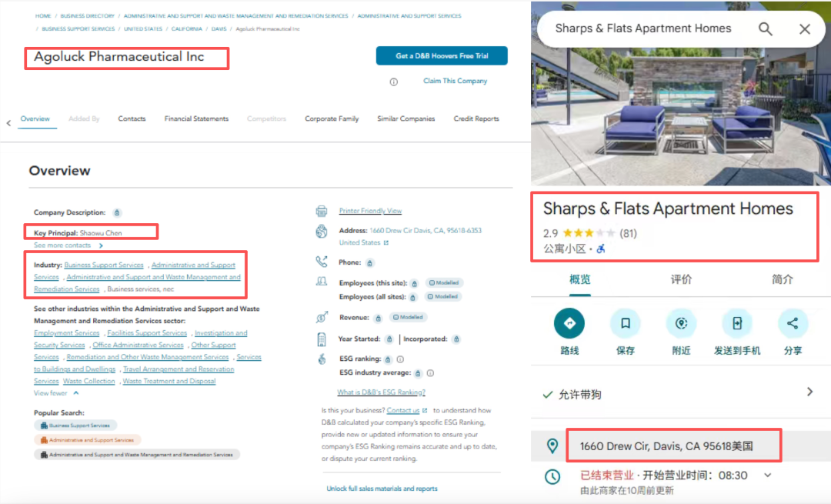Viewport: 831px width, 504px height.
Task: Select the Overview tab
Action: [x=35, y=118]
